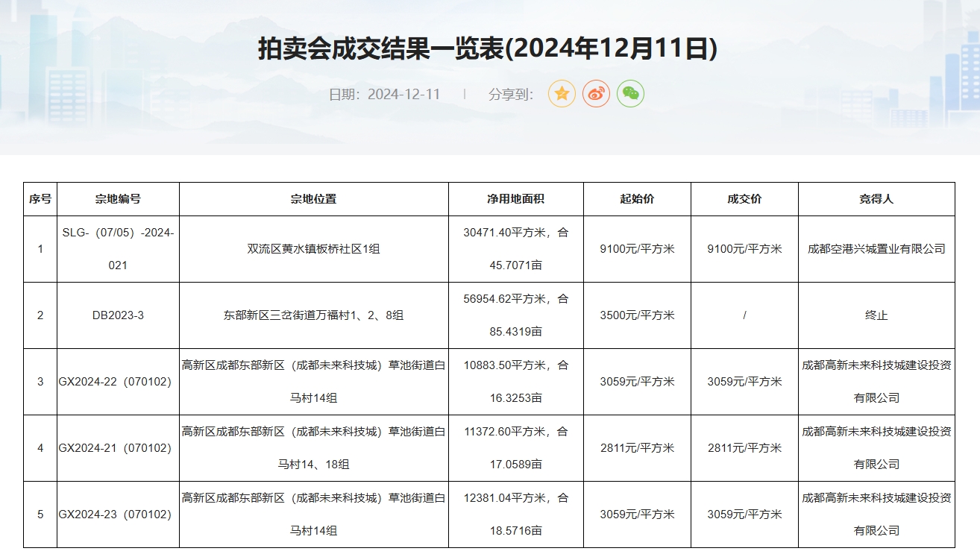Share to Weibo icon
Image resolution: width=980 pixels, height=557 pixels.
click(x=596, y=94)
